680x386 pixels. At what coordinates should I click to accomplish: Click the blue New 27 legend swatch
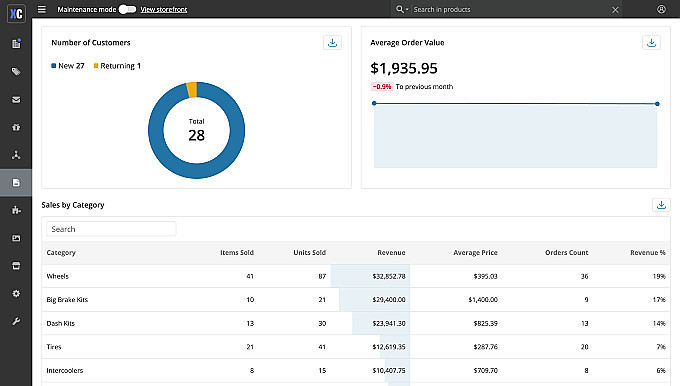pos(54,66)
